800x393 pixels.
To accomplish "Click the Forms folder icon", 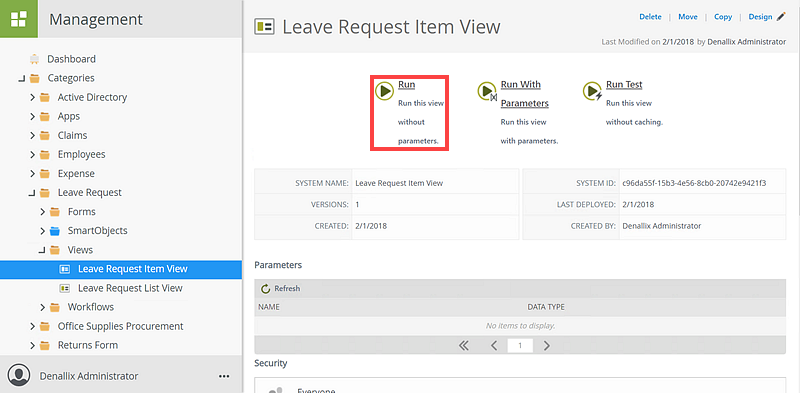I will coord(55,211).
